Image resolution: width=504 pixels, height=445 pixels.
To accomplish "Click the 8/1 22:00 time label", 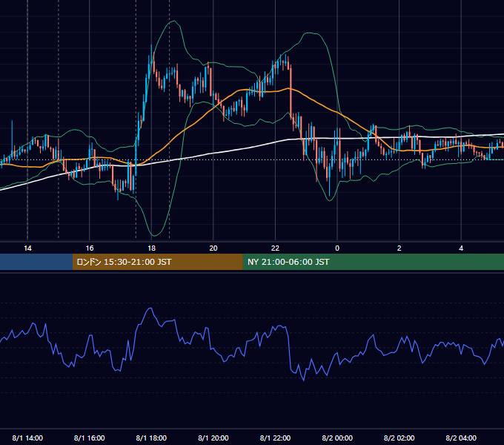I will tap(276, 438).
